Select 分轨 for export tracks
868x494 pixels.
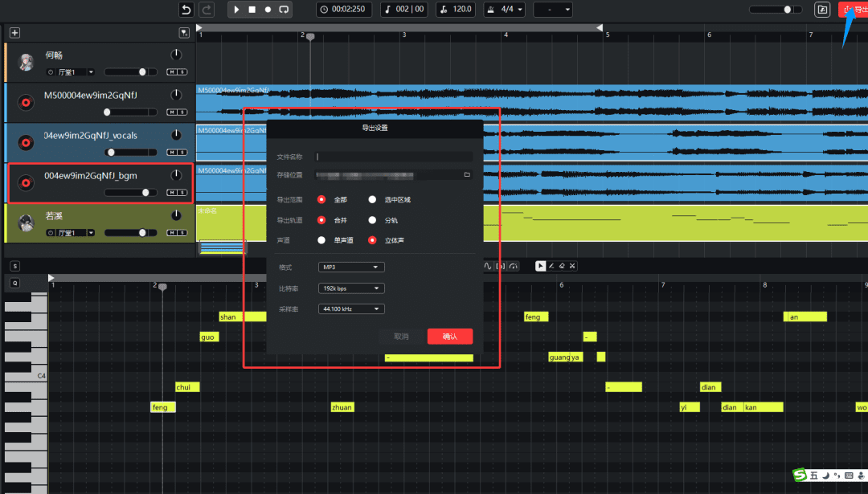[x=372, y=220]
